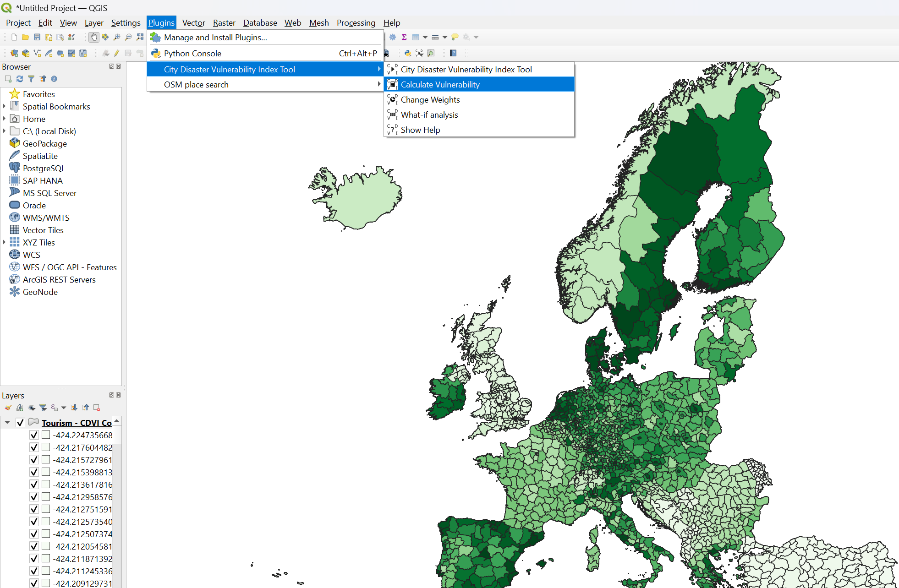Open the Style Manager icon
Viewport: 899px width, 588px height.
coord(71,37)
